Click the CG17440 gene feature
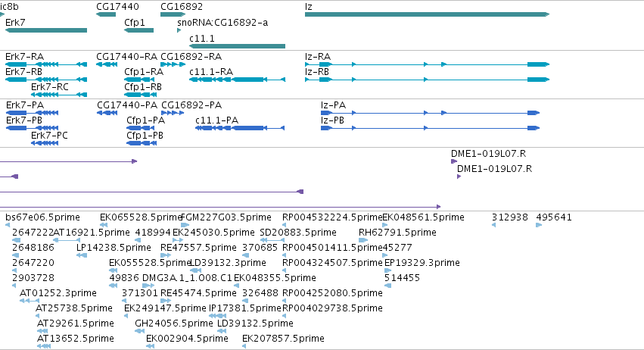Image resolution: width=644 pixels, height=350 pixels. pos(106,15)
